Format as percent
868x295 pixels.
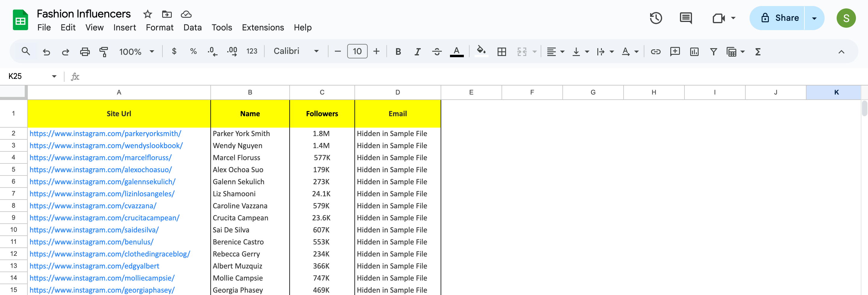pyautogui.click(x=193, y=51)
